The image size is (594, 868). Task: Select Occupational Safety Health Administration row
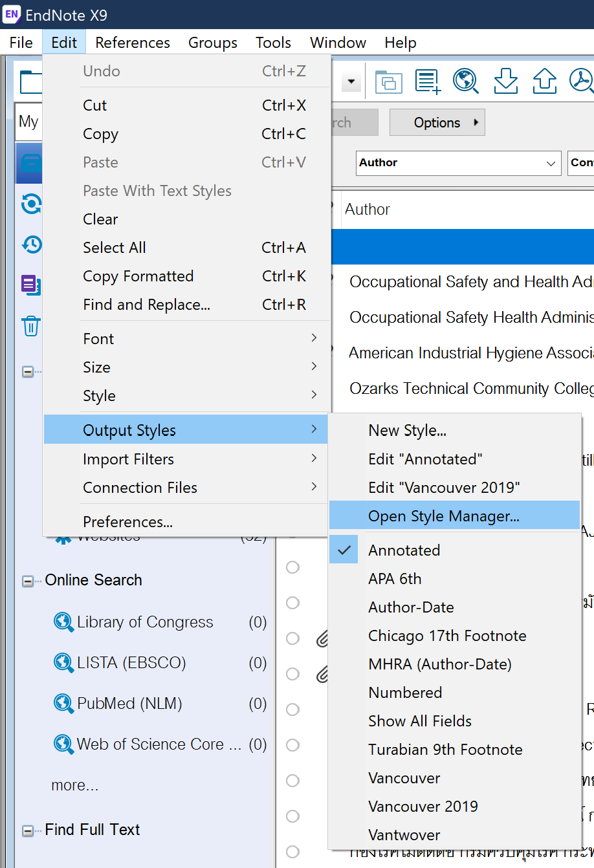pos(463,318)
